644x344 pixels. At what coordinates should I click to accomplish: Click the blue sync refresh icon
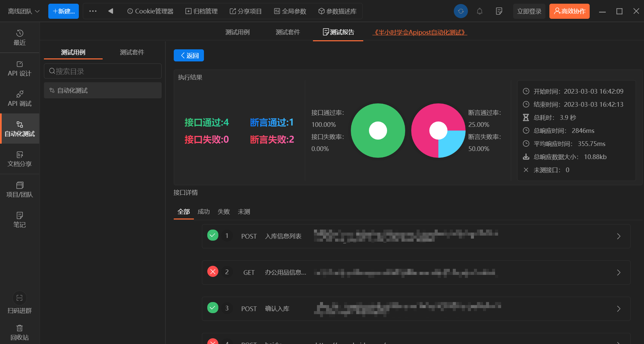[x=461, y=11]
